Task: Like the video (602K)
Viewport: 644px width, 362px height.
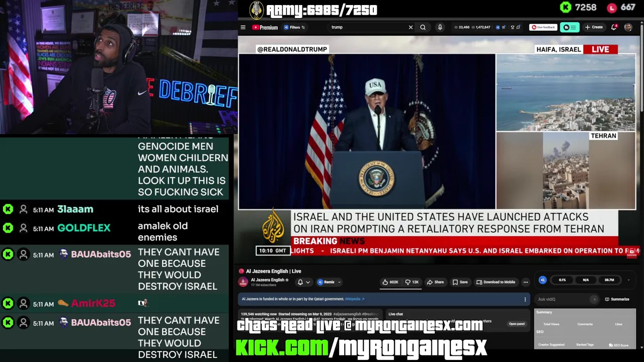Action: pyautogui.click(x=390, y=282)
